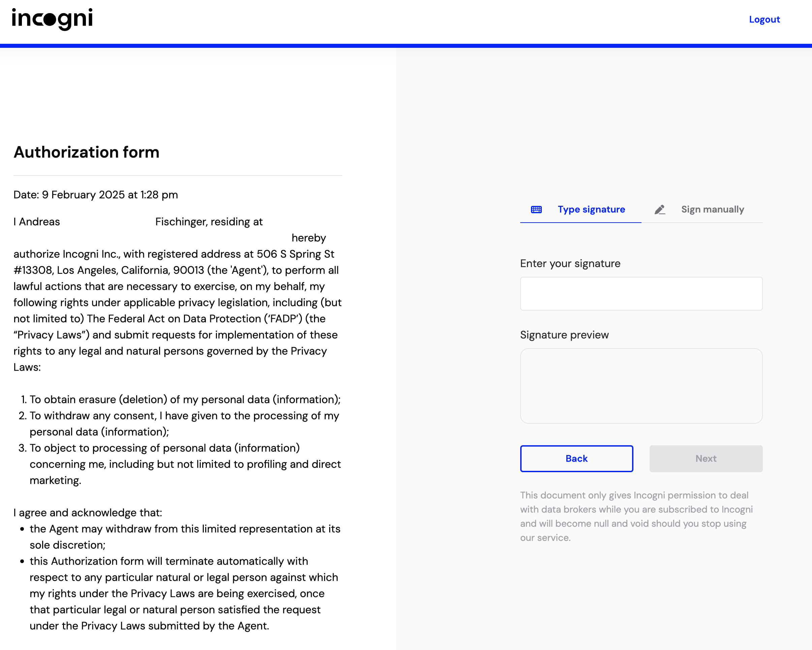Click the Authorization form heading
Screen dimensions: 812x650
[x=87, y=153]
